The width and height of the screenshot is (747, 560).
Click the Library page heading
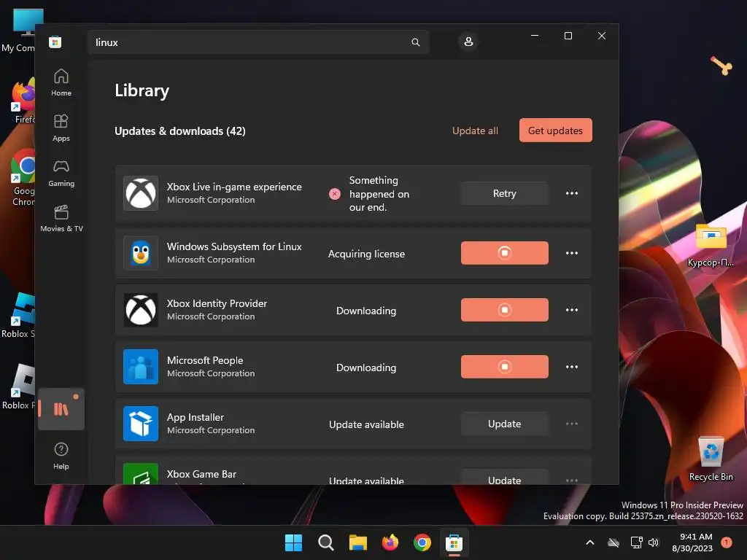pos(142,90)
